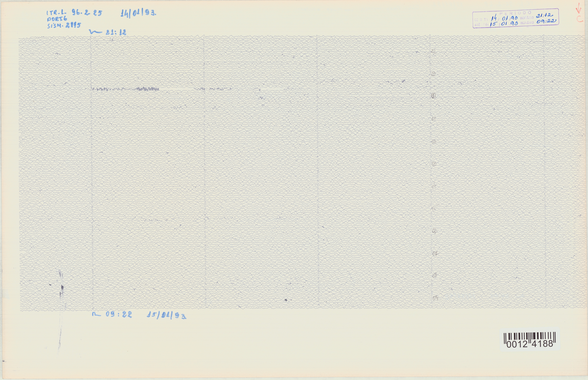The height and width of the screenshot is (380, 588).
Task: Click the tick mark left of "09:22"
Action: click(x=97, y=314)
